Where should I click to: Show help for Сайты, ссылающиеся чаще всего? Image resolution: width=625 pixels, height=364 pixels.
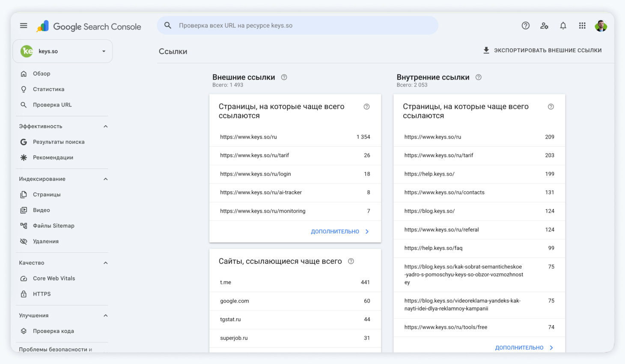[351, 261]
